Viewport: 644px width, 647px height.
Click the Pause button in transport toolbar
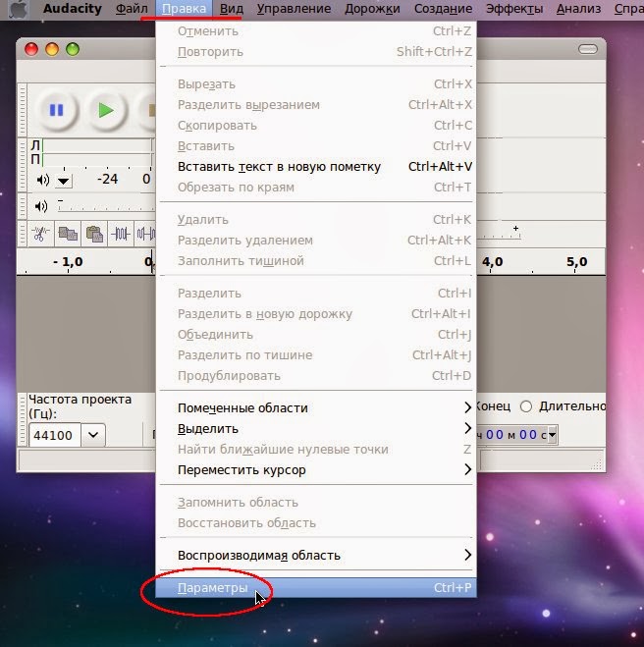57,111
